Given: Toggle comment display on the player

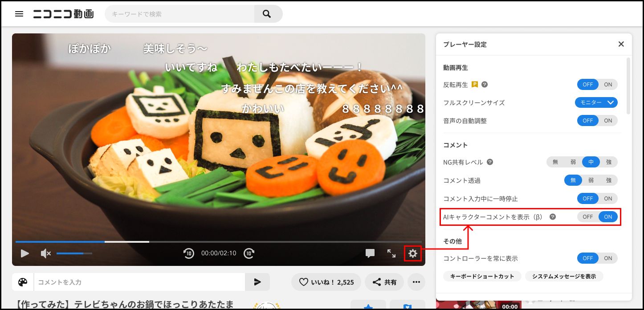Looking at the screenshot, I should 370,253.
